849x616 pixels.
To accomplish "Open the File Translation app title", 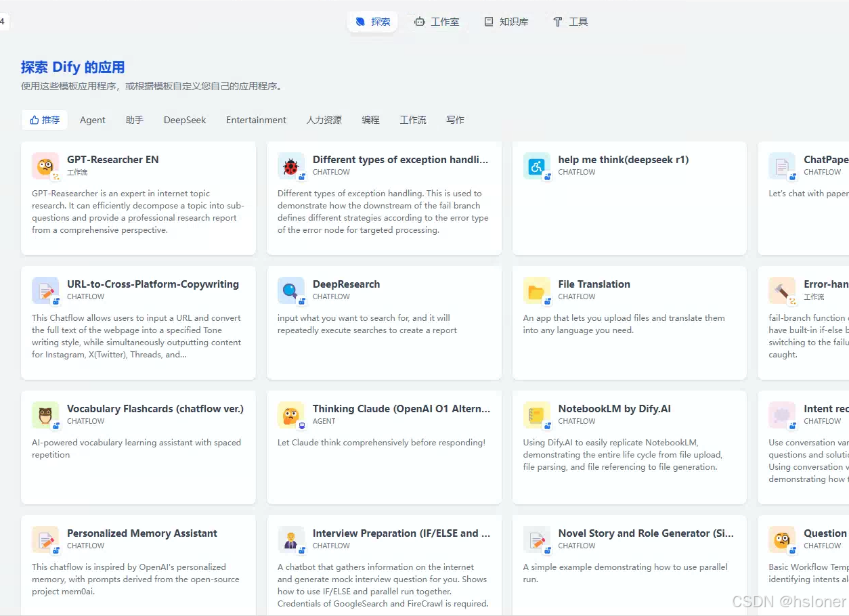I will tap(594, 284).
